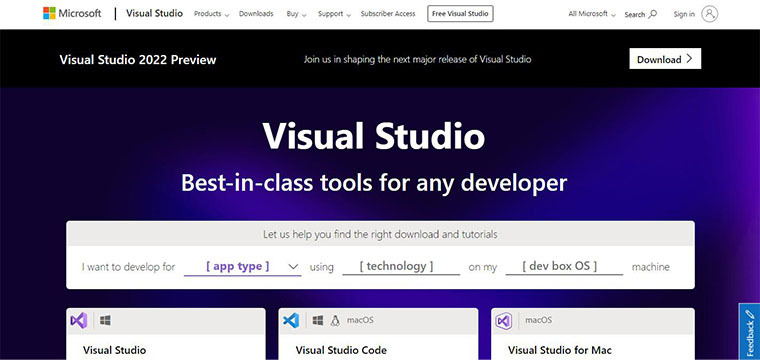Open the Visual Studio brand link
Image resolution: width=760 pixels, height=360 pixels.
(154, 14)
